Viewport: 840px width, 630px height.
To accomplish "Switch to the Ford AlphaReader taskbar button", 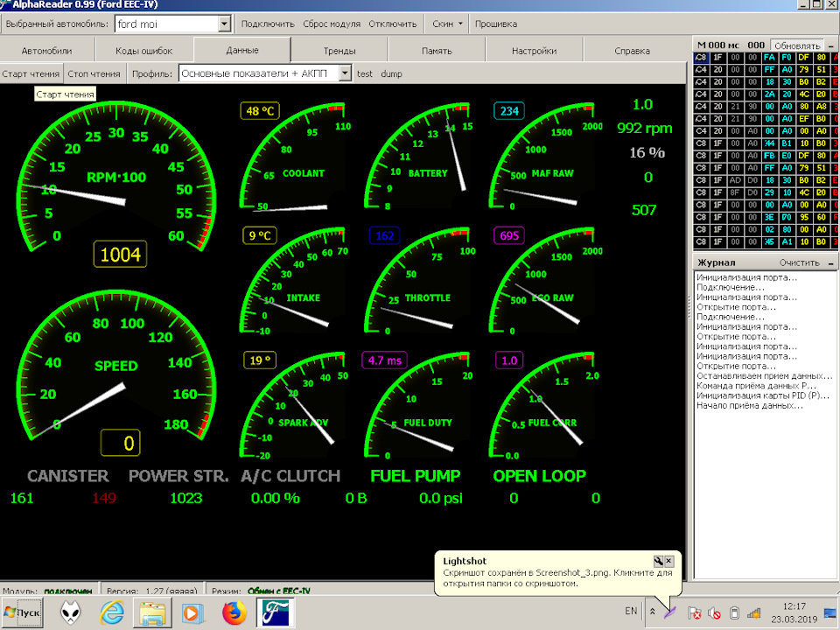I will point(276,612).
